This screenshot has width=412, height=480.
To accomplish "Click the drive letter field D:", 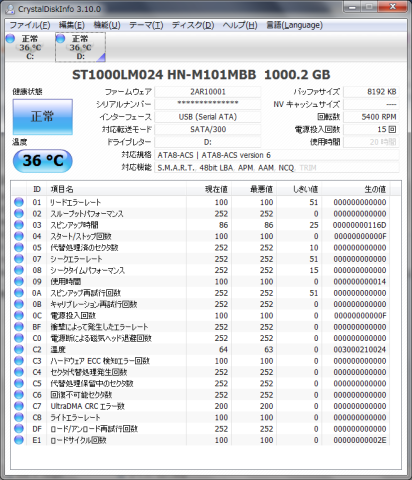I will coord(208,142).
